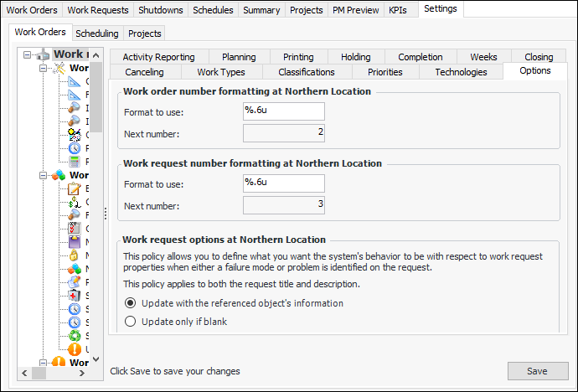Click the factory building root icon
578x392 pixels.
point(43,54)
